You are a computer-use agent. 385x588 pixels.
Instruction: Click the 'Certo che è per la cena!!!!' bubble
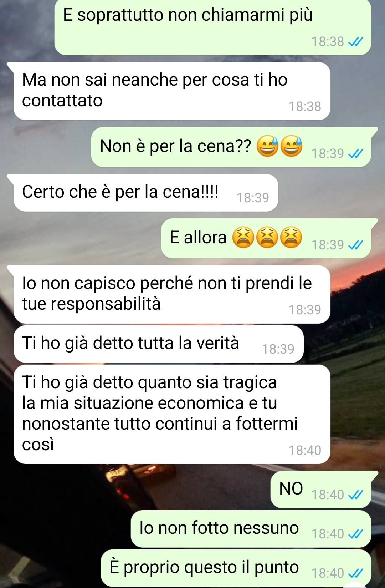(x=146, y=193)
